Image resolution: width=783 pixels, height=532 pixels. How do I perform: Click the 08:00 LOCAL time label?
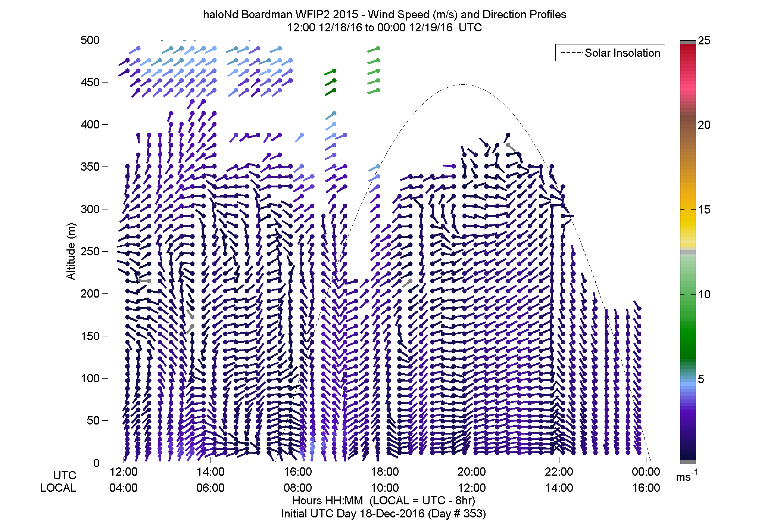tap(298, 488)
